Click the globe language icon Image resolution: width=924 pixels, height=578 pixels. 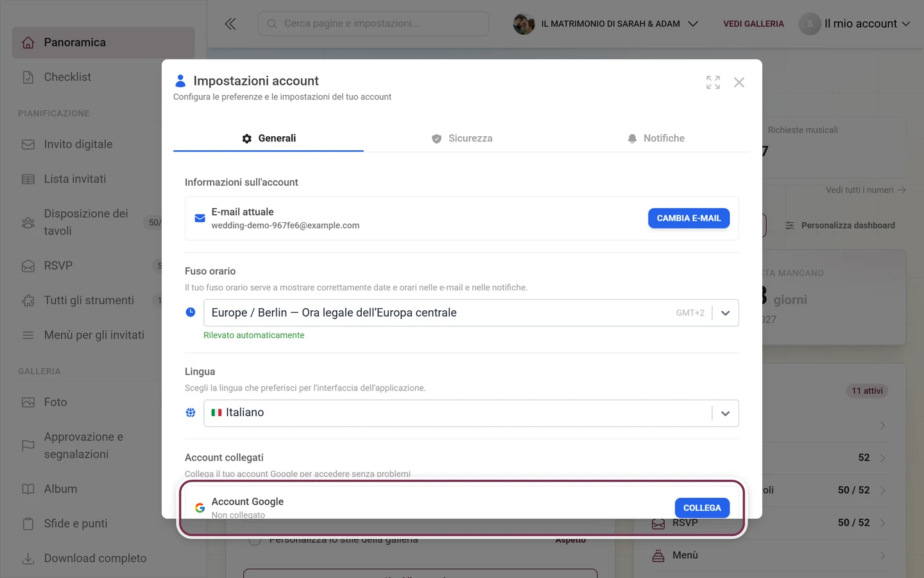[x=191, y=412]
